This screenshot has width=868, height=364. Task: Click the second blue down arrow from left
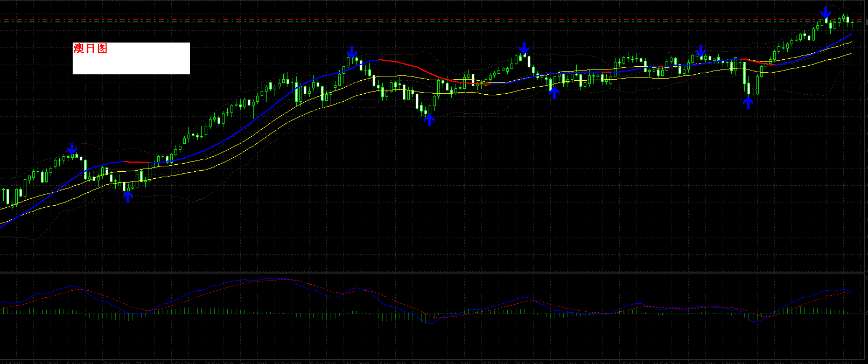tap(352, 52)
